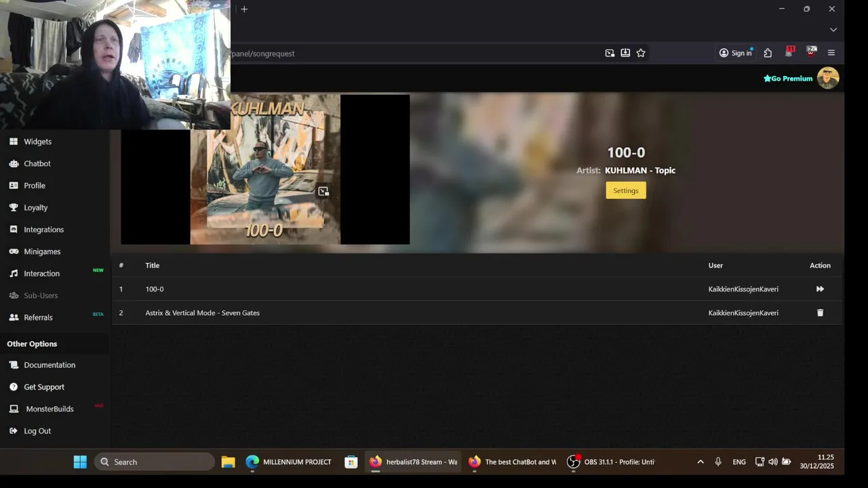Viewport: 868px width, 488px height.
Task: Click the Widgets grid icon
Action: click(x=14, y=142)
